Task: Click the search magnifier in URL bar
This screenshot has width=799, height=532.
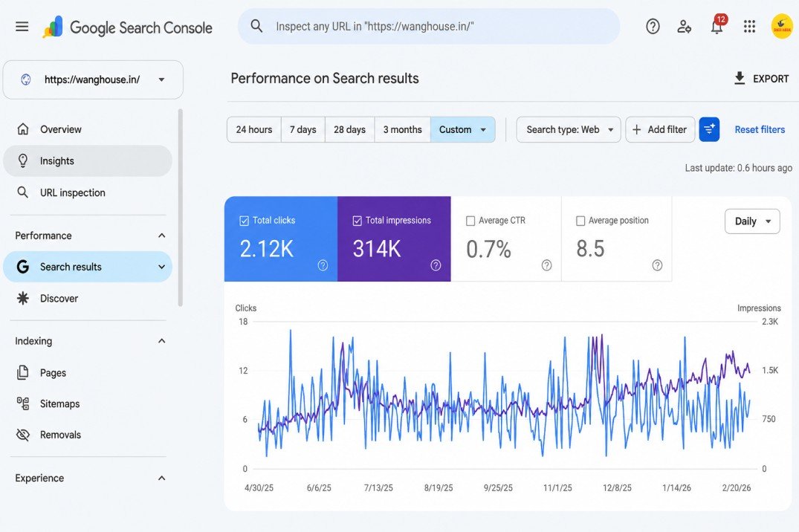Action: coord(257,26)
